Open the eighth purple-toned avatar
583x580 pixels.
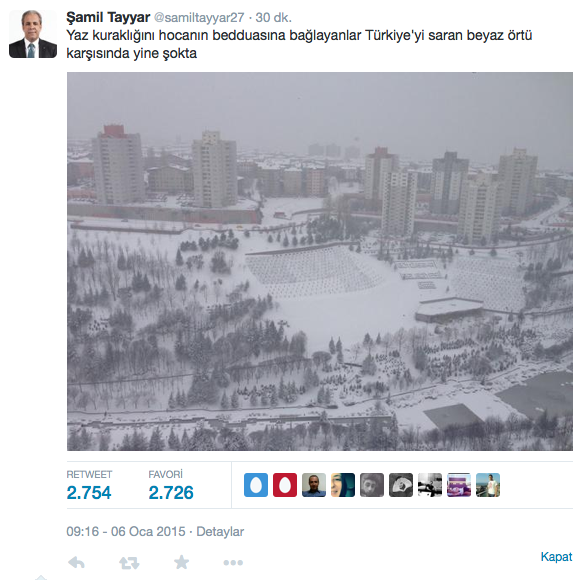click(459, 485)
